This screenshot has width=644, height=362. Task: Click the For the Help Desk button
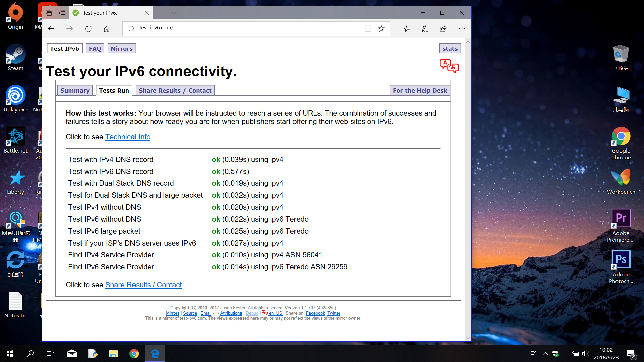pos(420,90)
